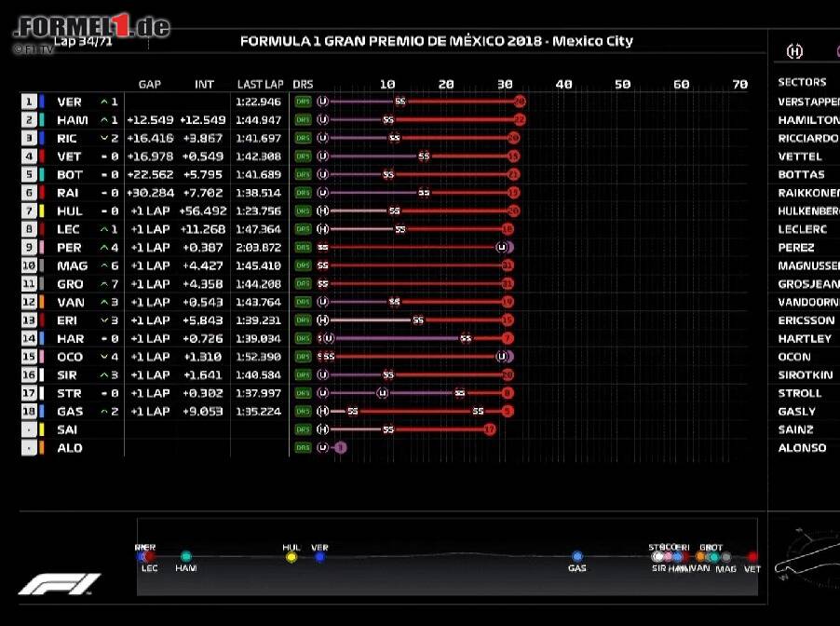840x626 pixels.
Task: Click the red VET dot on the track bar
Action: pos(752,557)
